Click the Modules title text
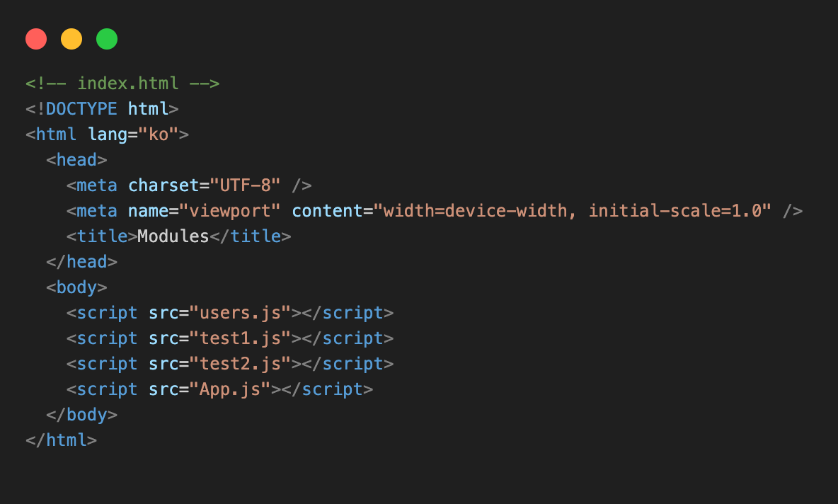This screenshot has height=504, width=838. pyautogui.click(x=173, y=236)
